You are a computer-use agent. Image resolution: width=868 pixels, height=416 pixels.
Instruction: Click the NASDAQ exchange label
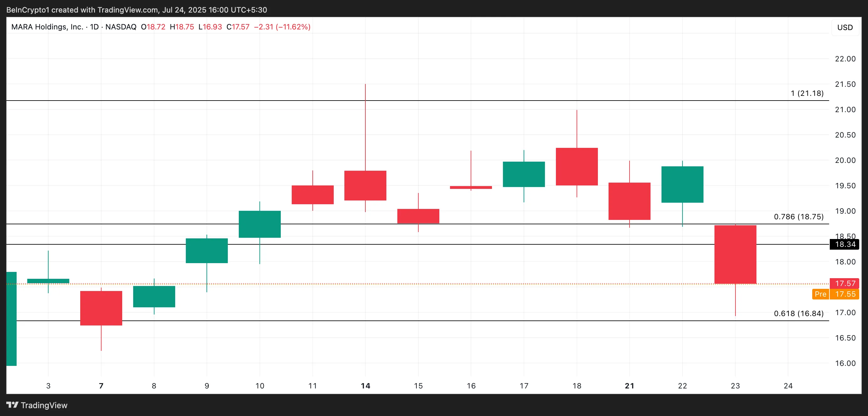click(x=121, y=27)
